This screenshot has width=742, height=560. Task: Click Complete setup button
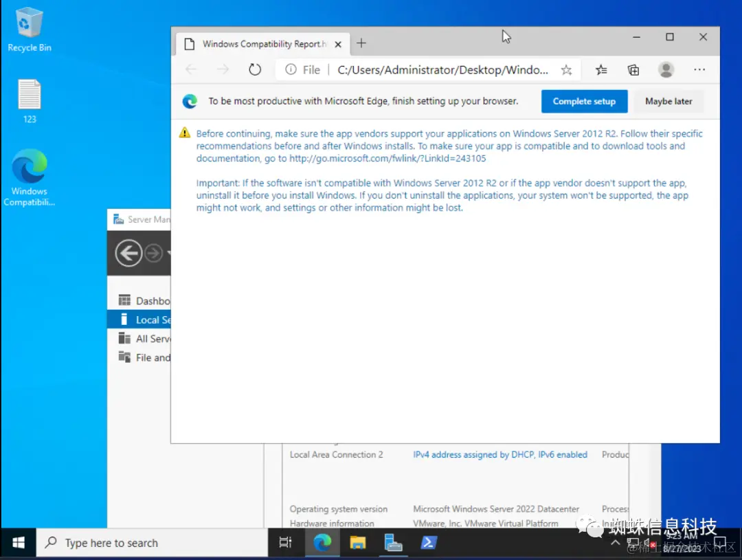584,101
